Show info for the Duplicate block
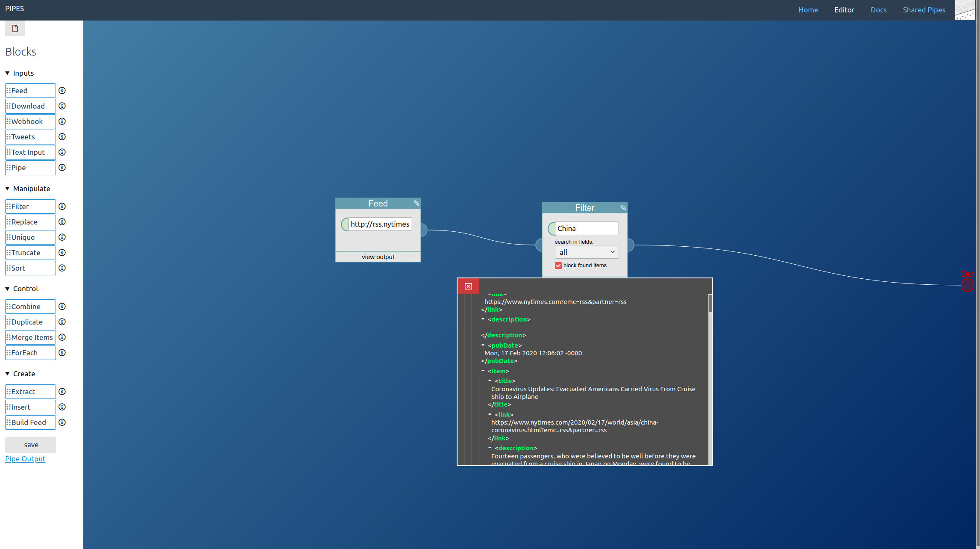The height and width of the screenshot is (549, 980). tap(62, 322)
